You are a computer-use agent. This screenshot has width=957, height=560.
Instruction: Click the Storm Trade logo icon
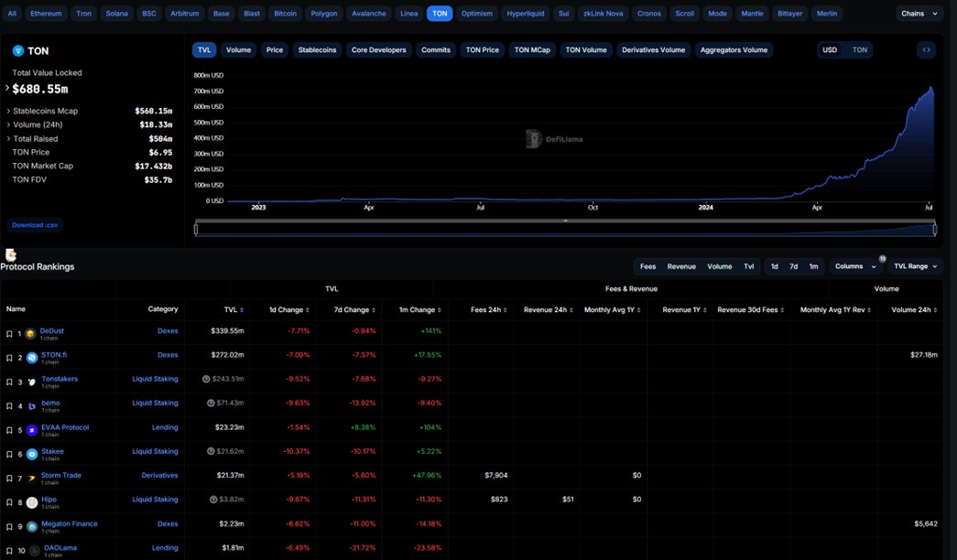[x=32, y=478]
